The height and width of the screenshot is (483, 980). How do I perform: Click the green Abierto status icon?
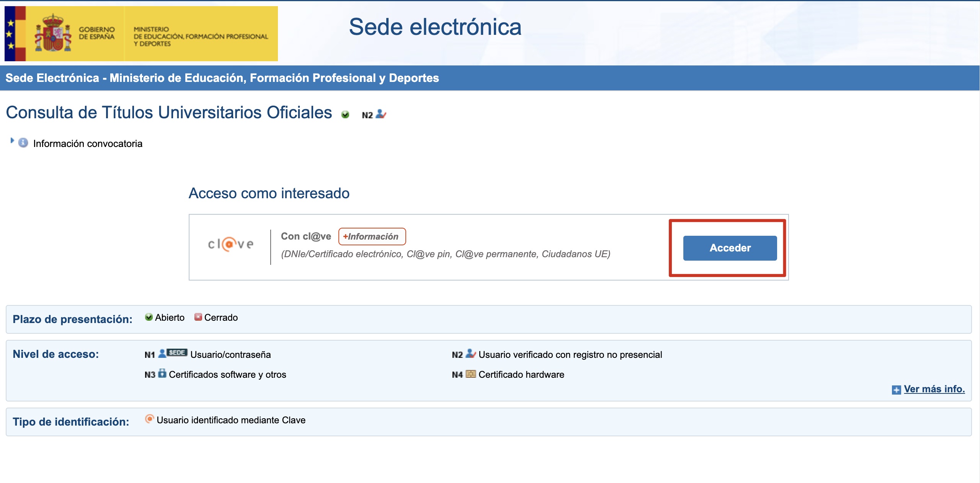pyautogui.click(x=149, y=317)
